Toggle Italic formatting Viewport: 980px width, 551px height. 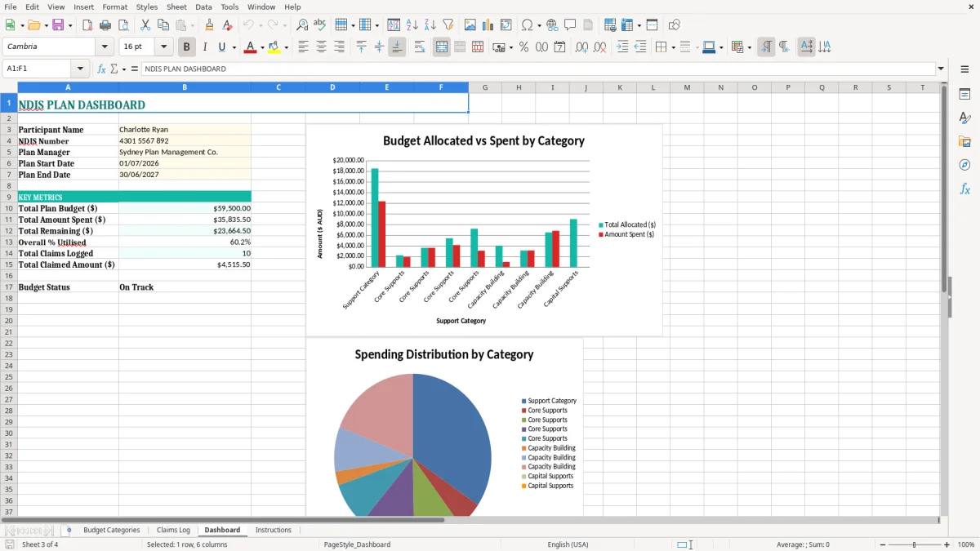[x=205, y=47]
